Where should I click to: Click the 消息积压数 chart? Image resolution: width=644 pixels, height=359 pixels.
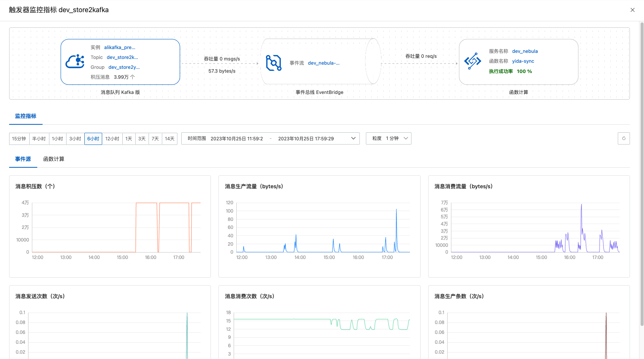[x=110, y=227]
